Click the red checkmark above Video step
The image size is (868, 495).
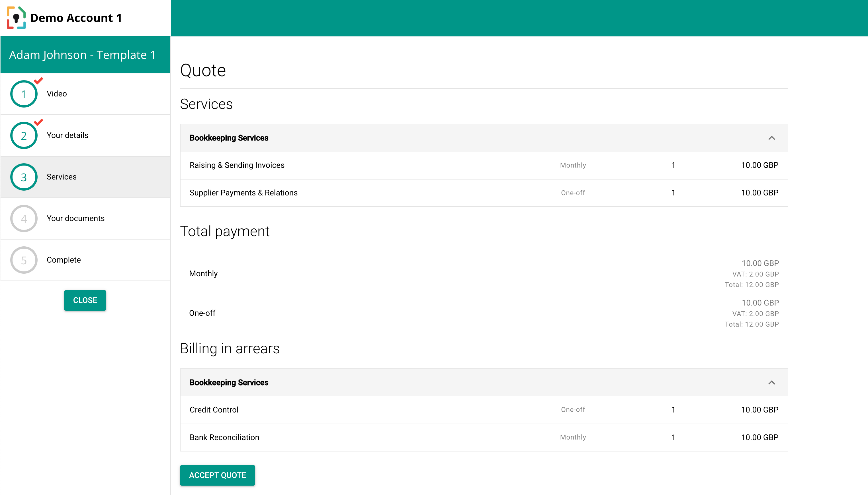click(38, 81)
